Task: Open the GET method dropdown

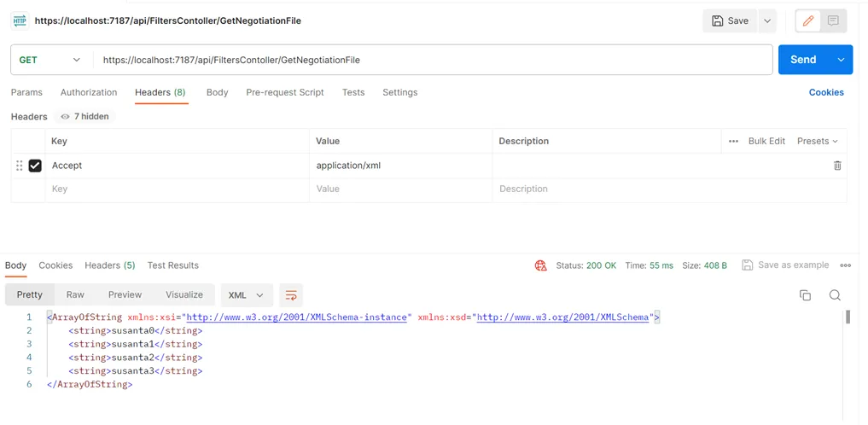Action: coord(50,60)
